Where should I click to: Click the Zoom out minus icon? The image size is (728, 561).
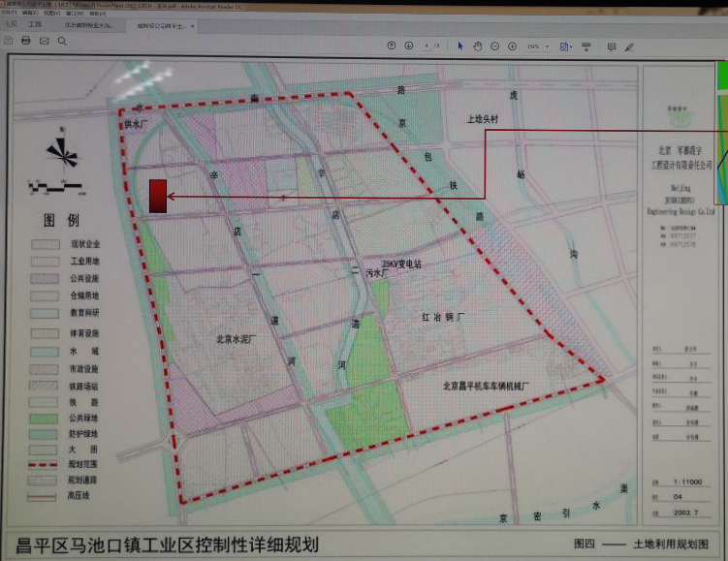click(x=495, y=46)
